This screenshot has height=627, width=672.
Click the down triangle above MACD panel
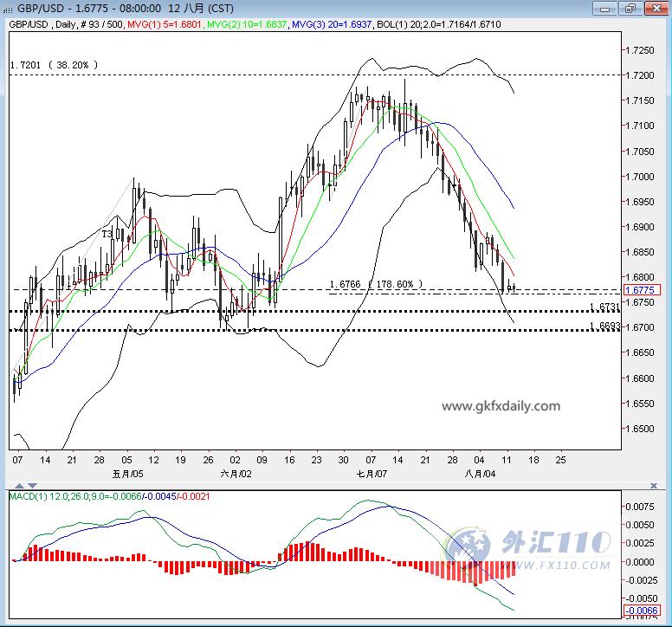33,486
